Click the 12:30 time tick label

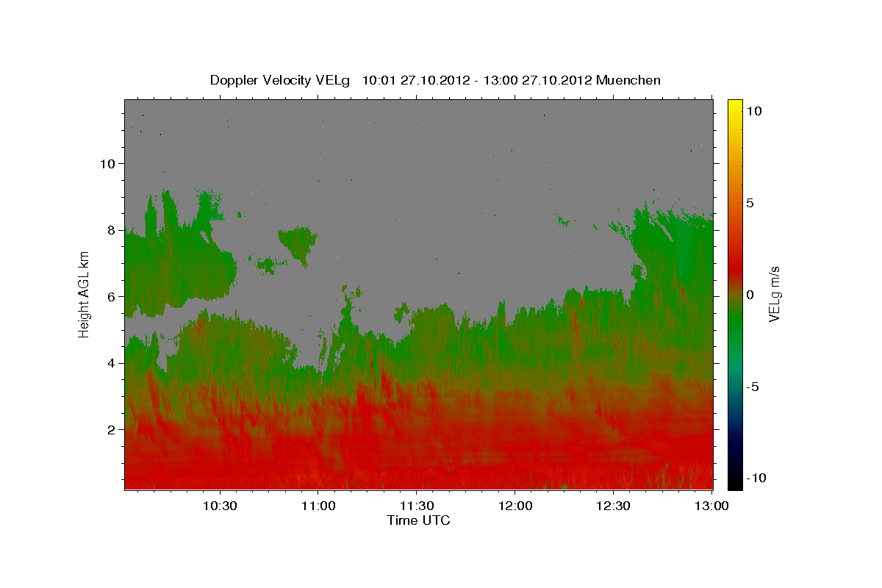tap(613, 506)
